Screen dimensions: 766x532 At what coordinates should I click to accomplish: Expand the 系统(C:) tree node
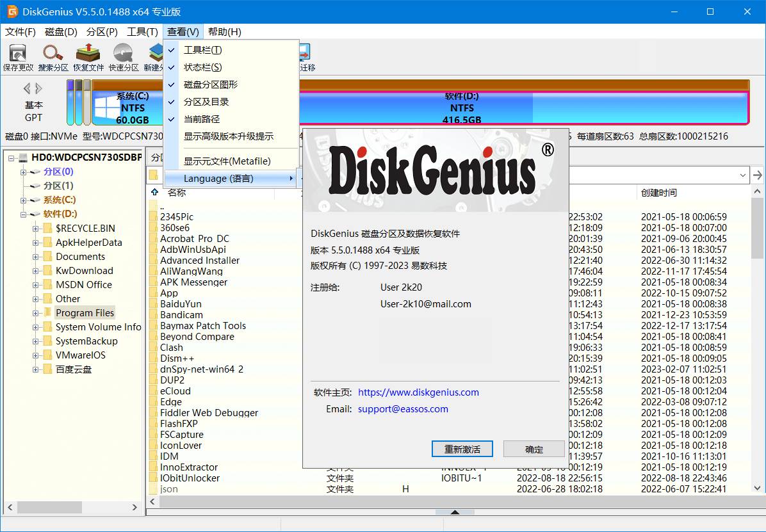(x=24, y=200)
